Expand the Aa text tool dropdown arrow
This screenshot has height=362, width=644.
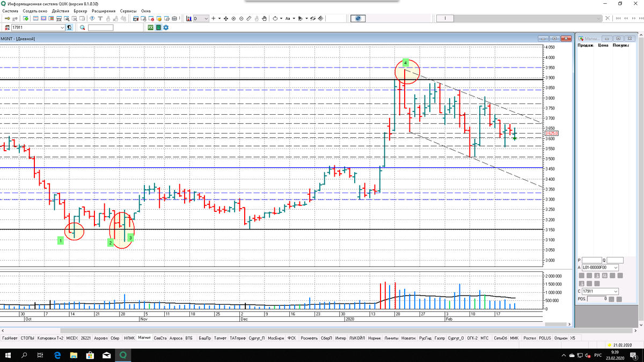coord(294,18)
